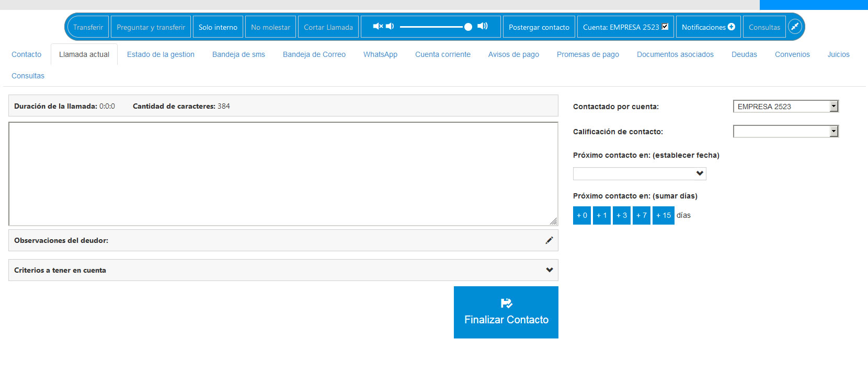Viewport: 868px width, 374px height.
Task: Click inside the call notes text area
Action: click(283, 174)
